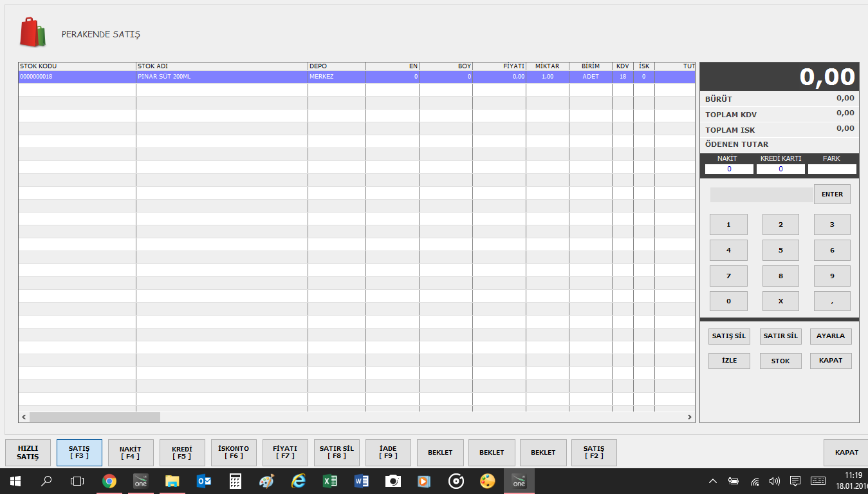Apply discount with İSKONTO [F6]
The width and height of the screenshot is (868, 494).
point(234,452)
